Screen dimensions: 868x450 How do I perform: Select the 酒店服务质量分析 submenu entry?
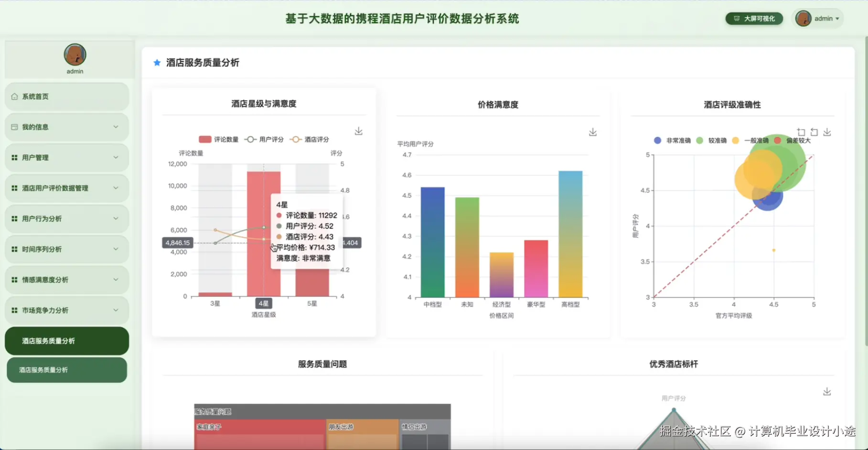coord(66,370)
